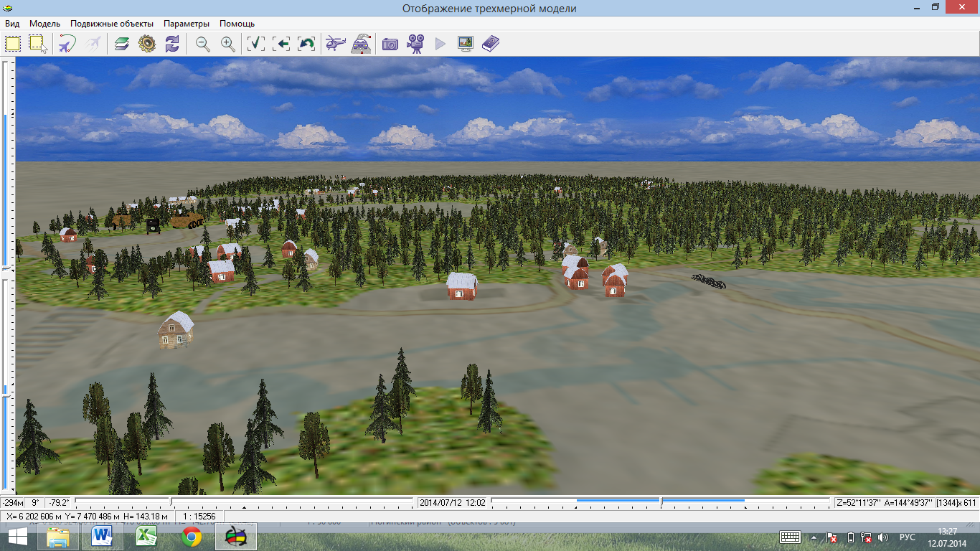The height and width of the screenshot is (551, 980).
Task: Click the application icon in title bar
Action: (x=9, y=8)
